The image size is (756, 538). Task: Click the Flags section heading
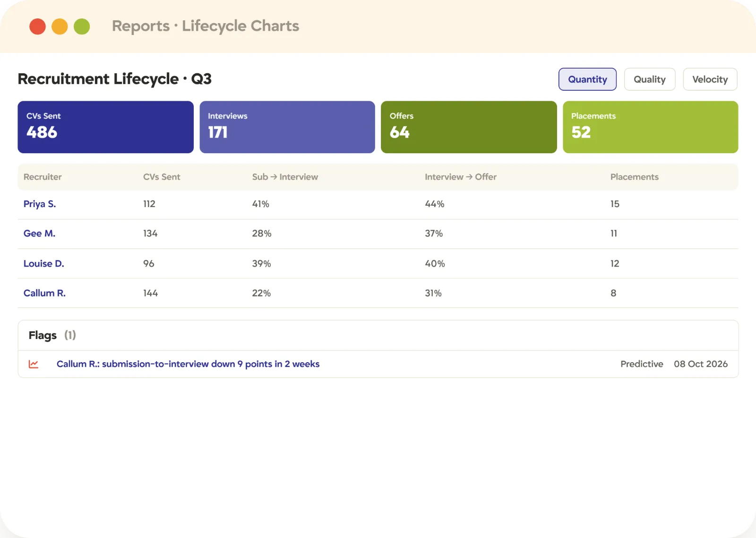click(43, 336)
